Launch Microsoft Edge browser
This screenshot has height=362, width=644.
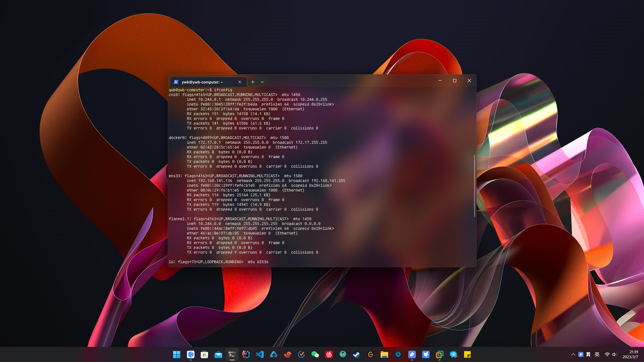pos(190,354)
